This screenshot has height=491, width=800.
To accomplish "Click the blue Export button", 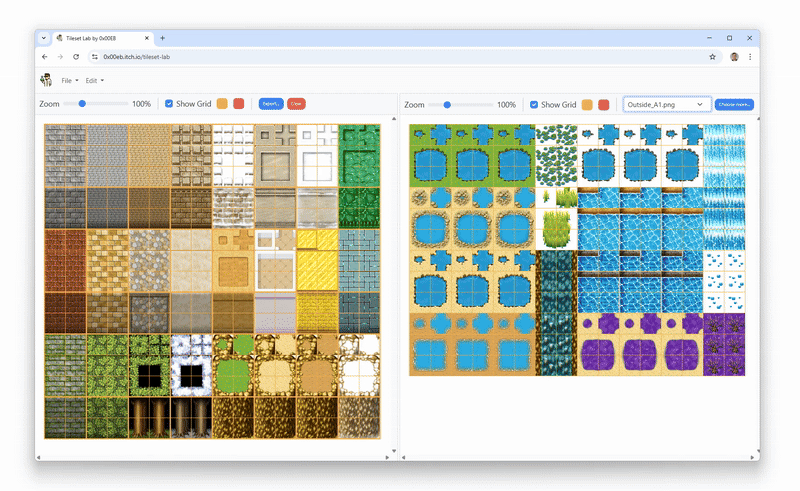I will coord(271,104).
